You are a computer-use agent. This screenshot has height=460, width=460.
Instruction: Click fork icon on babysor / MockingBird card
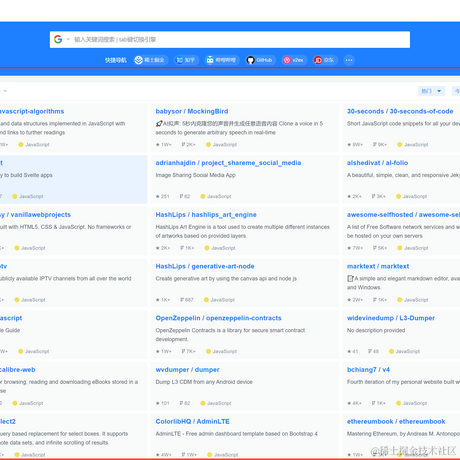point(183,145)
